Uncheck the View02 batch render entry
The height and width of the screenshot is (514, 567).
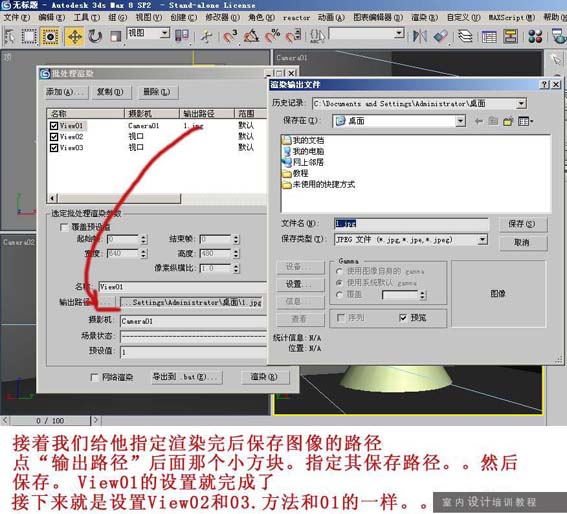[54, 137]
